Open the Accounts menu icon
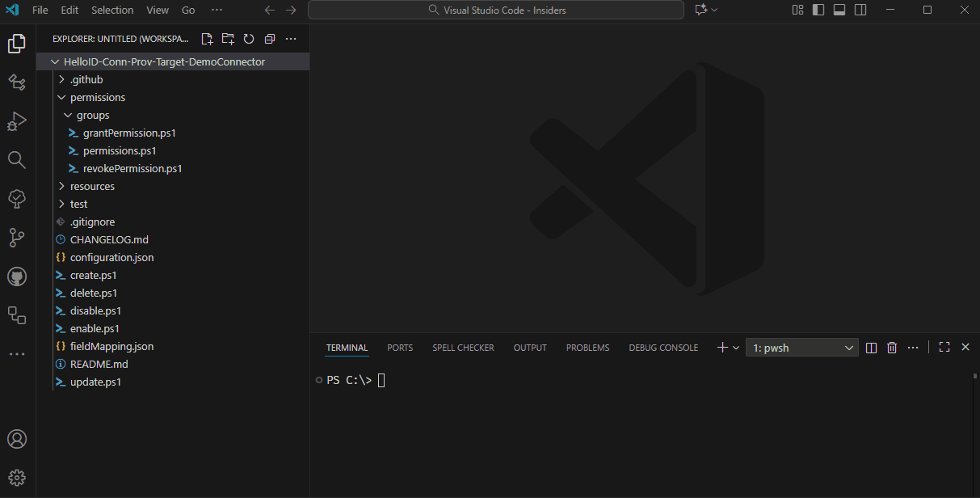The height and width of the screenshot is (498, 980). pyautogui.click(x=17, y=439)
